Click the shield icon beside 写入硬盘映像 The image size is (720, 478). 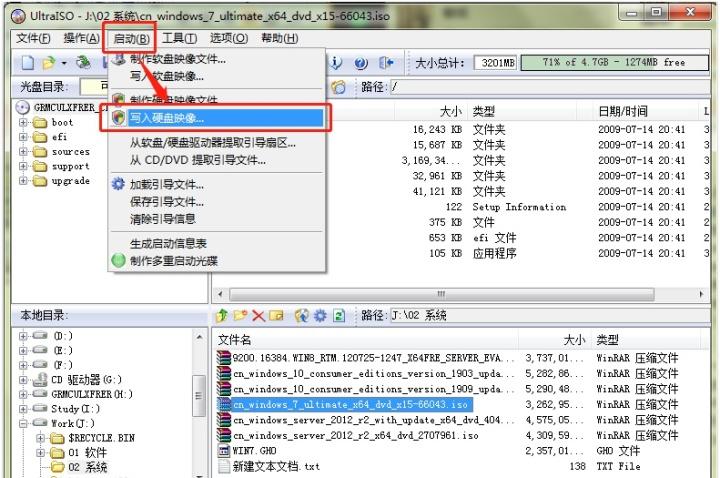point(118,118)
